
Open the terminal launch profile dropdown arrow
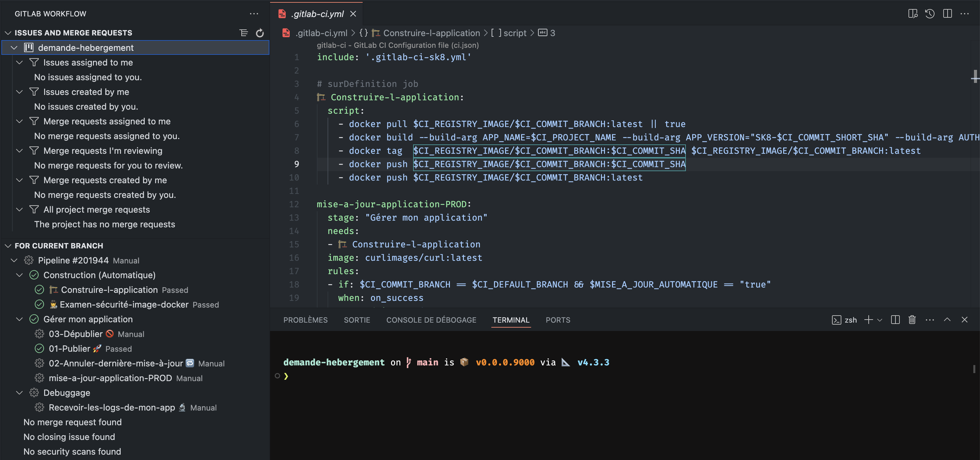(x=880, y=320)
